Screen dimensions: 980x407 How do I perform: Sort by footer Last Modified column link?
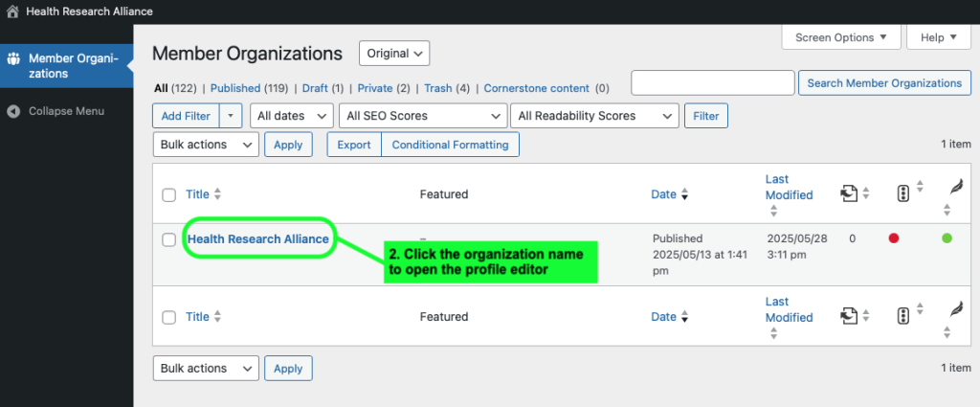click(789, 309)
